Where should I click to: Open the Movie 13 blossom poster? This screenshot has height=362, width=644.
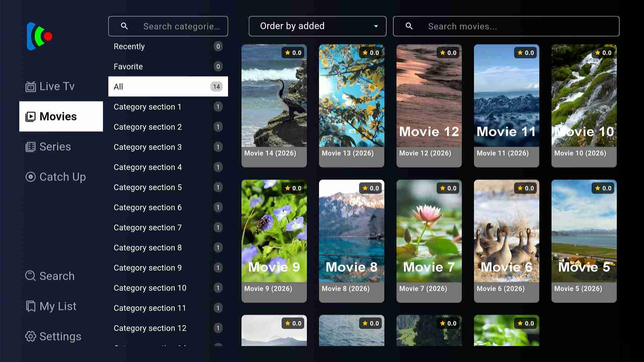(352, 96)
